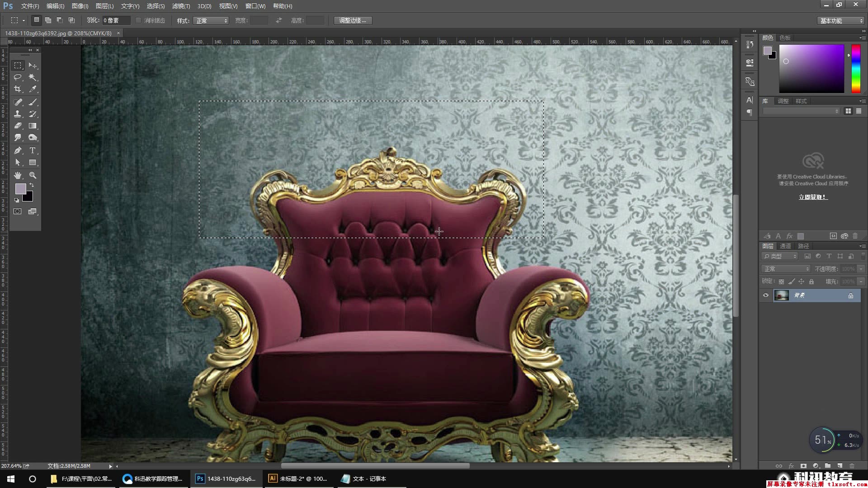Open the layer blend mode 正常 dropdown
The height and width of the screenshot is (488, 868).
point(786,269)
